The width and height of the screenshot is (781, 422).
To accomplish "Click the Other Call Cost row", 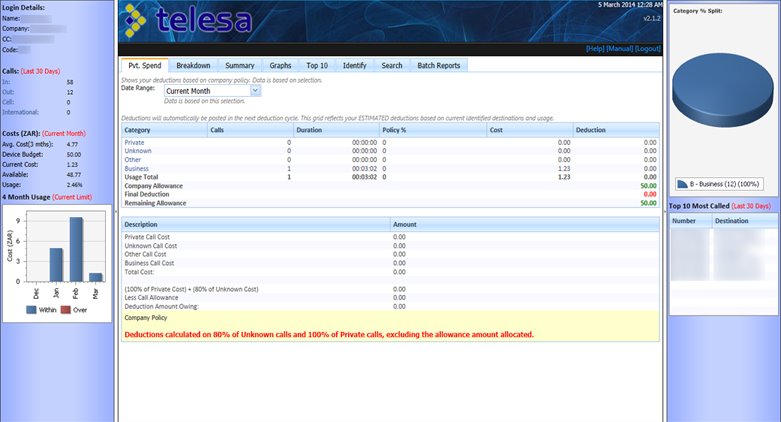I will (390, 254).
